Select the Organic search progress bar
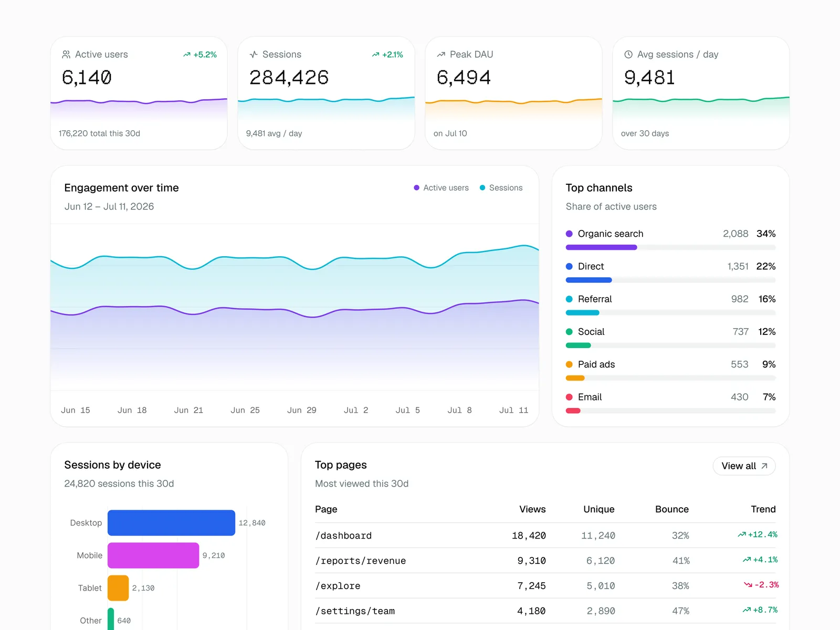 (670, 247)
